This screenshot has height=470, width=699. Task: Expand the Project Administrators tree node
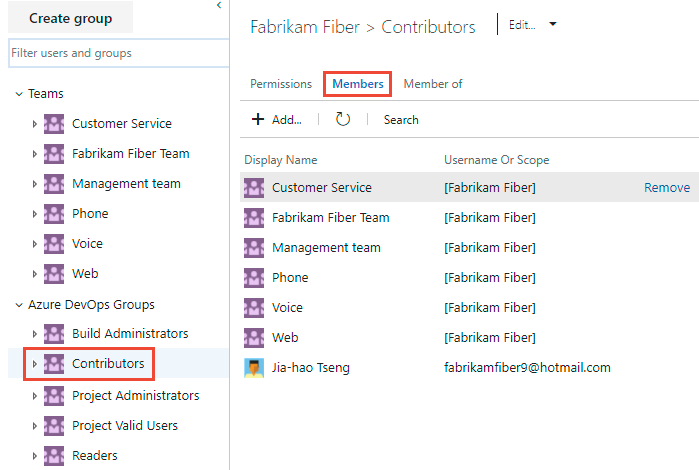34,396
